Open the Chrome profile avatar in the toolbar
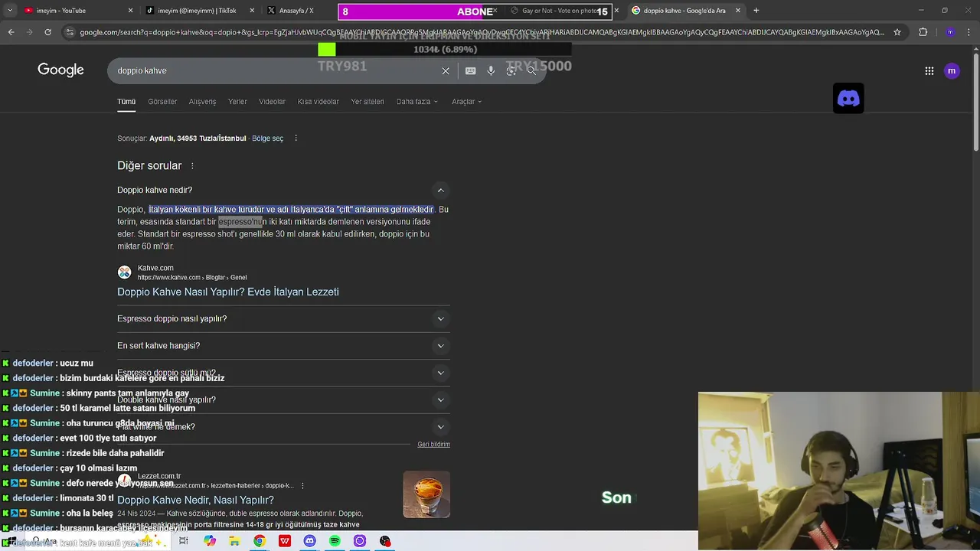This screenshot has height=551, width=980. coord(950,32)
